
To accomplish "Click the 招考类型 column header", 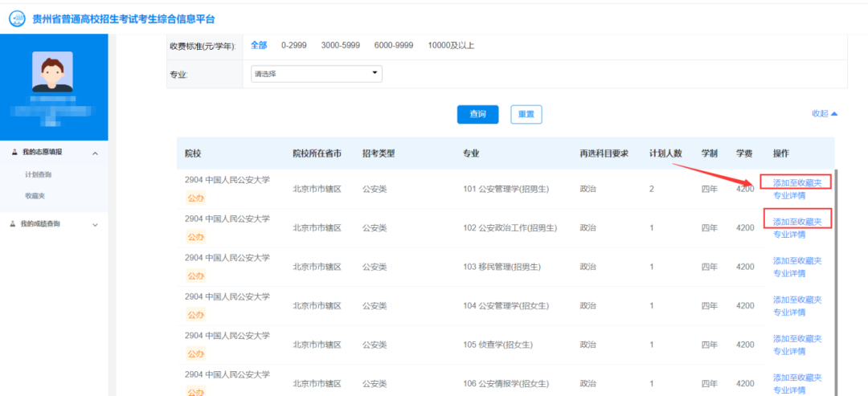I will (x=379, y=153).
